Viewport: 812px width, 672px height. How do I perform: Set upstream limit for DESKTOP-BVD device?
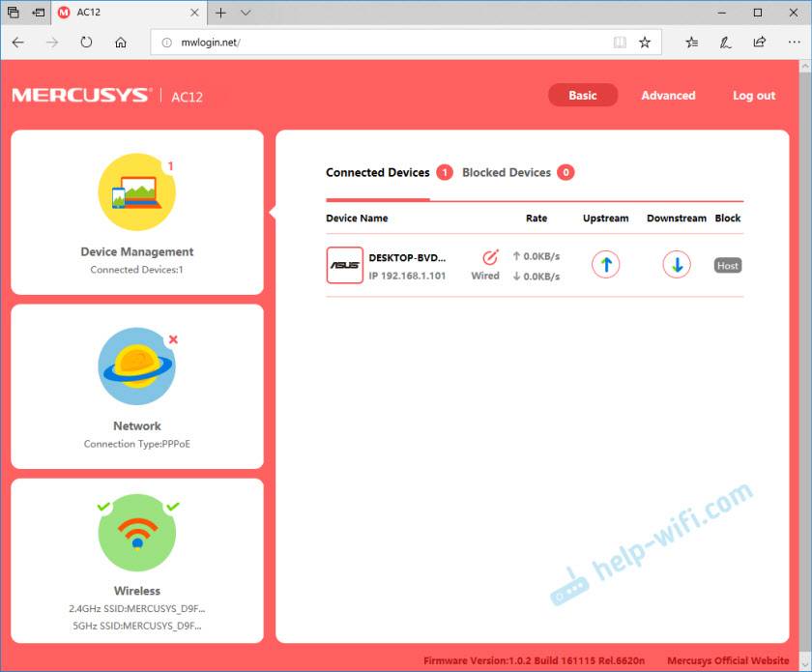pos(605,265)
